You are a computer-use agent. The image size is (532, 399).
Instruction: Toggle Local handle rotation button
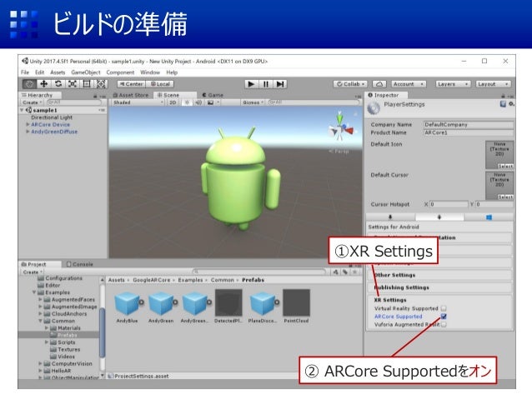160,84
